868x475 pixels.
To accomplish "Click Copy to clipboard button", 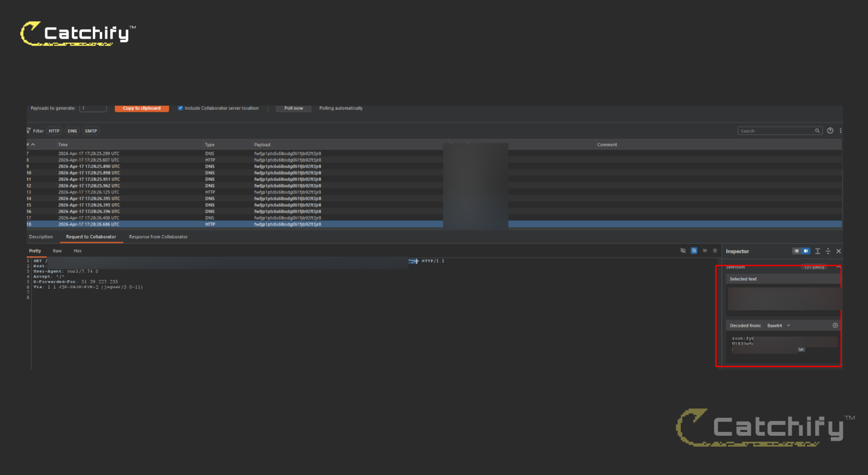I will click(x=142, y=108).
